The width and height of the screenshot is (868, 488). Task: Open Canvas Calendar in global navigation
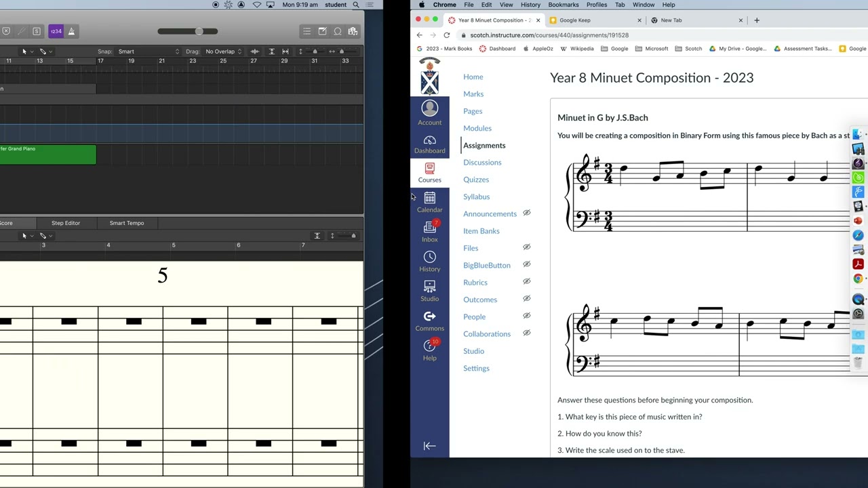(x=429, y=203)
